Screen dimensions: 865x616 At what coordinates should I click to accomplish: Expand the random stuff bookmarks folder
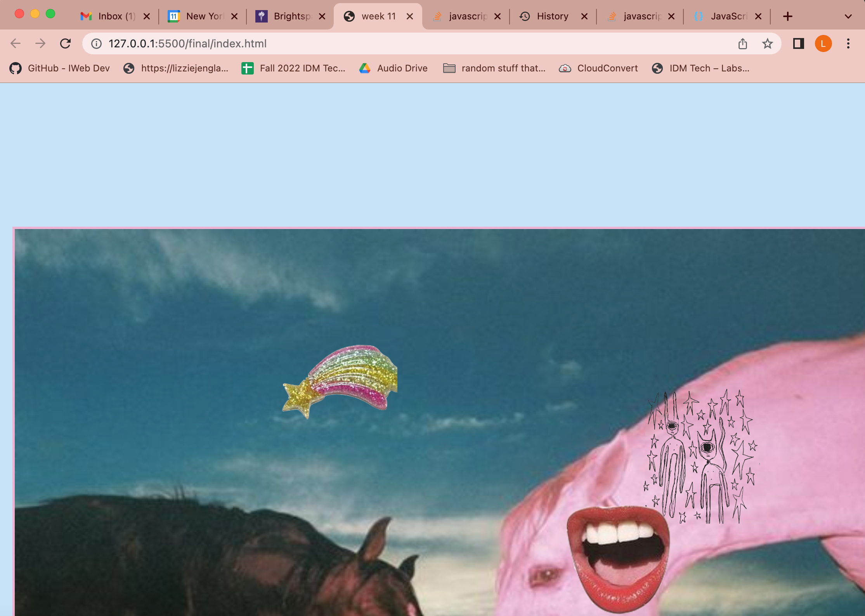[x=495, y=68]
